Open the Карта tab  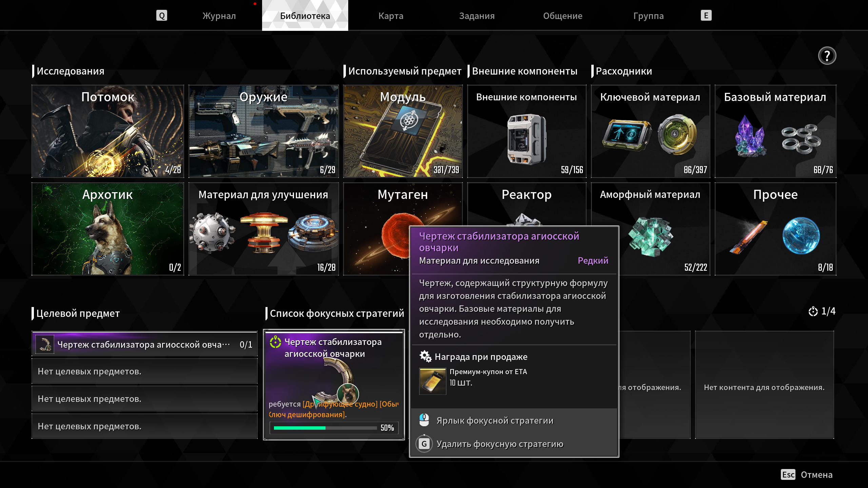click(x=391, y=16)
